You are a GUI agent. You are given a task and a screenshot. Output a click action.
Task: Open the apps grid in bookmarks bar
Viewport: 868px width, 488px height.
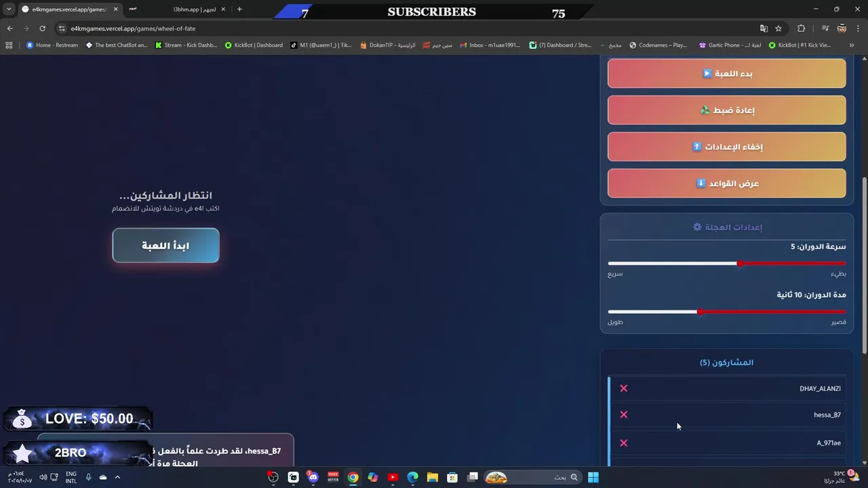tap(9, 45)
